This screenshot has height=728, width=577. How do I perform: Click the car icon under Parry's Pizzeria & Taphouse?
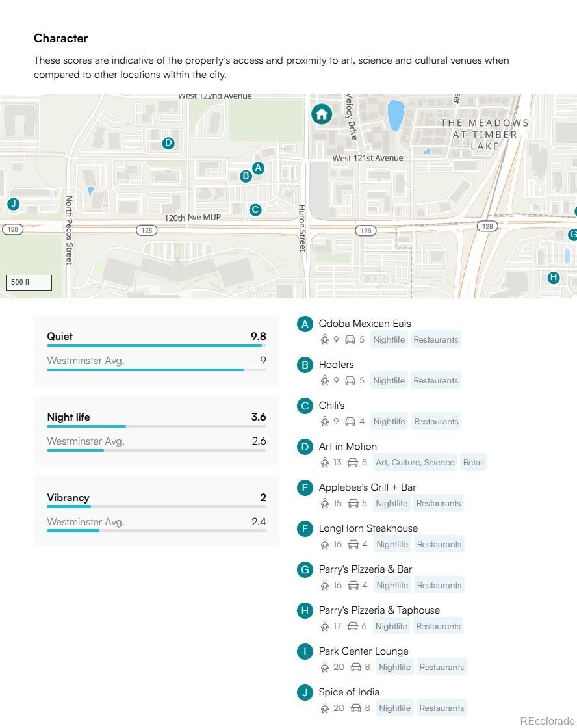click(x=353, y=627)
